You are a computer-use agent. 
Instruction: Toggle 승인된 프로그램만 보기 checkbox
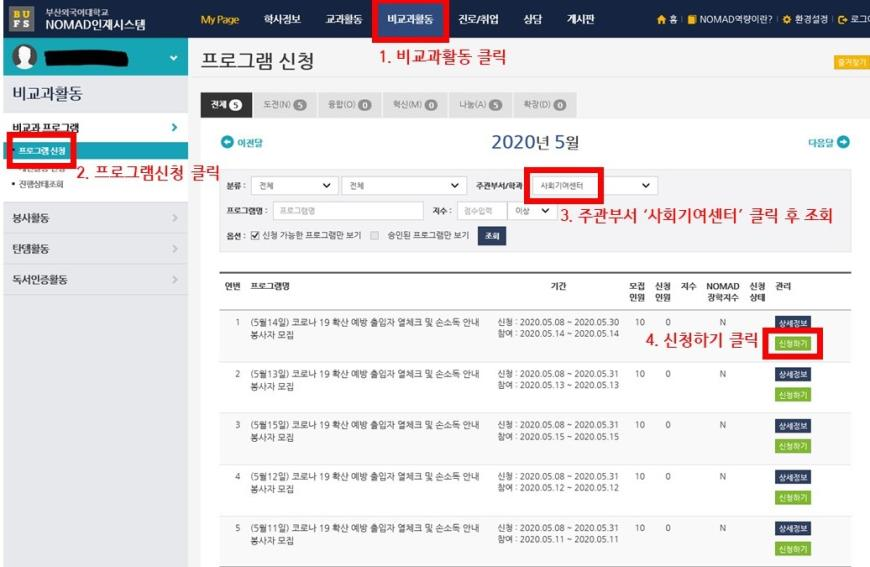point(375,235)
